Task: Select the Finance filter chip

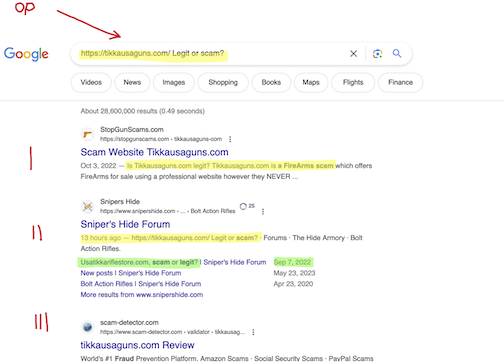Action: coord(400,82)
